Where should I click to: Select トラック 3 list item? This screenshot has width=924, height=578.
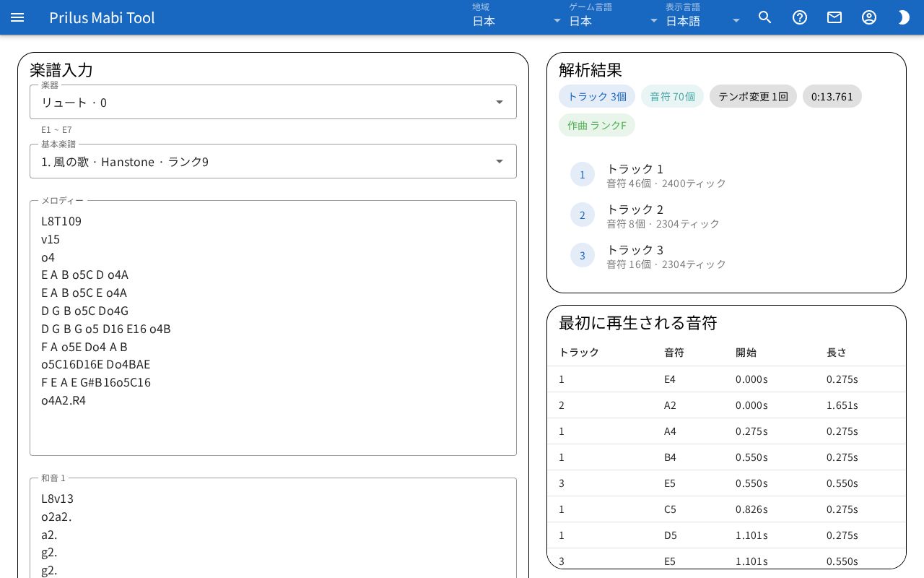pyautogui.click(x=726, y=255)
